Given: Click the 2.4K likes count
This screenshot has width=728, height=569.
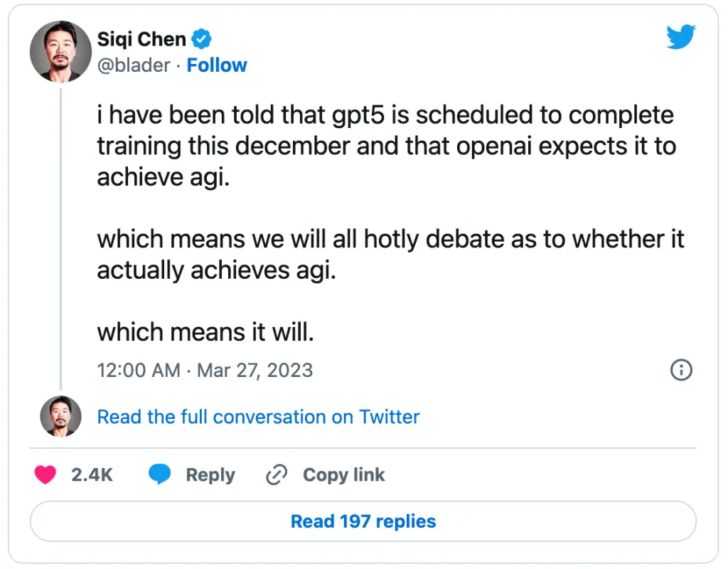Looking at the screenshot, I should coord(92,475).
